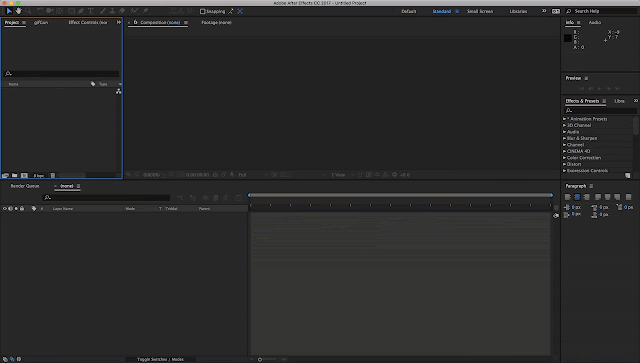Select the Pen tool
This screenshot has width=640, height=363.
point(81,11)
